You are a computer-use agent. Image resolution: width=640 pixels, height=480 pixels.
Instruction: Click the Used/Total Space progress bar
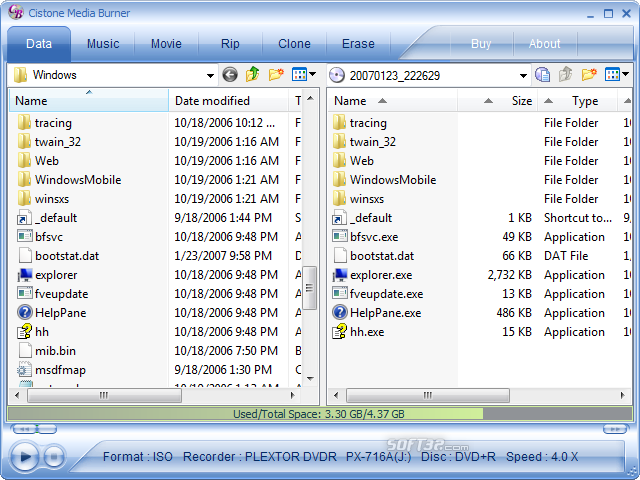point(320,414)
